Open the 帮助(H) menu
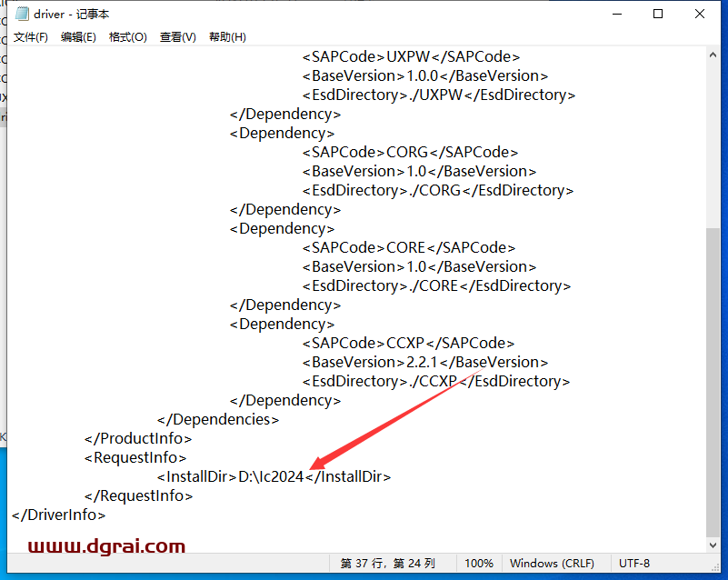This screenshot has height=580, width=728. click(227, 37)
